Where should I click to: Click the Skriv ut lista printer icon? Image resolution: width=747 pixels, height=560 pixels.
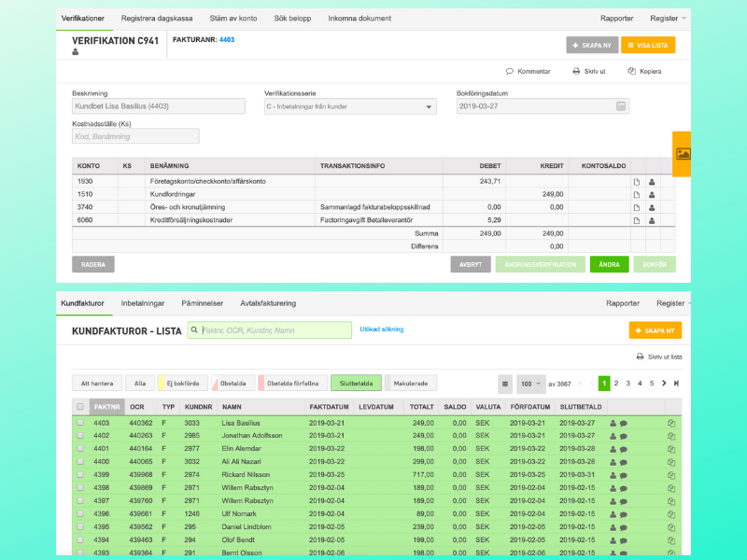coord(641,357)
